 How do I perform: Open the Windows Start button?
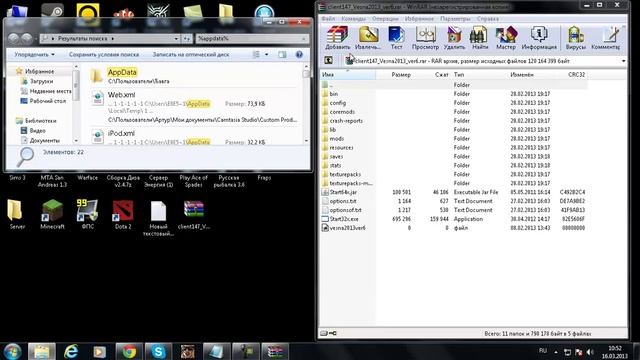[12, 351]
